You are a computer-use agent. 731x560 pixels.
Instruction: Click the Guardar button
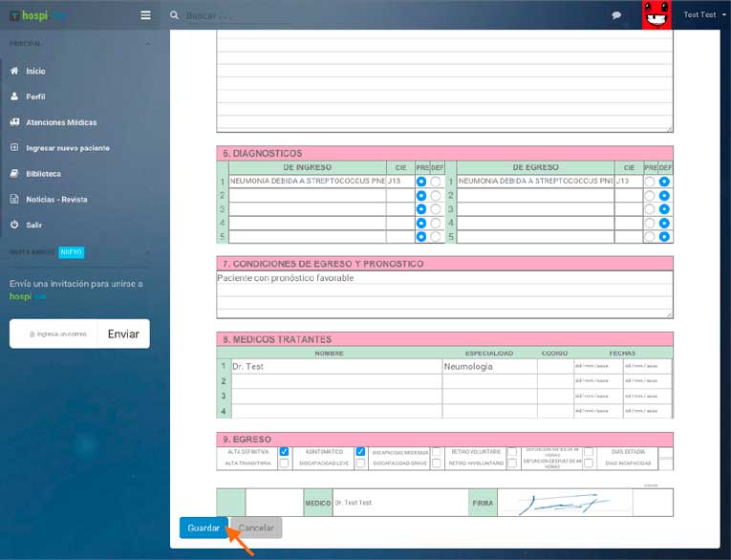pyautogui.click(x=204, y=528)
